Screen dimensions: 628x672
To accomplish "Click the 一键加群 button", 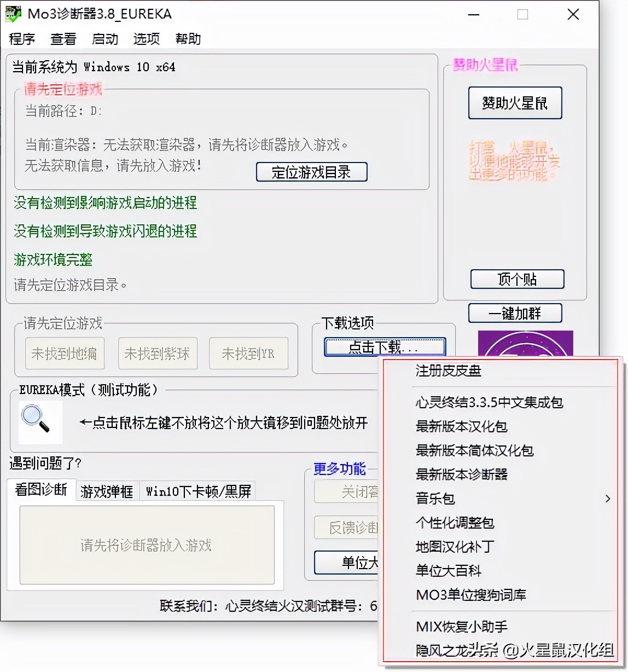I will [x=515, y=313].
